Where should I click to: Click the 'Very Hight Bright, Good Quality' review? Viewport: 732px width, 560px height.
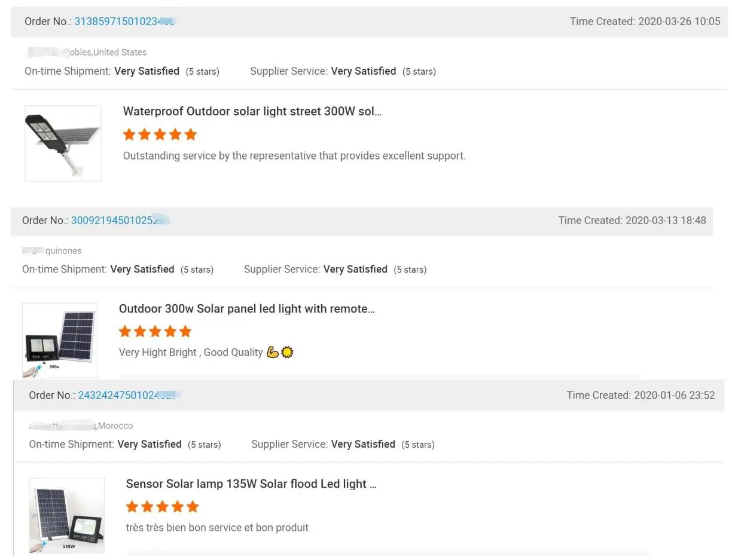pyautogui.click(x=191, y=353)
